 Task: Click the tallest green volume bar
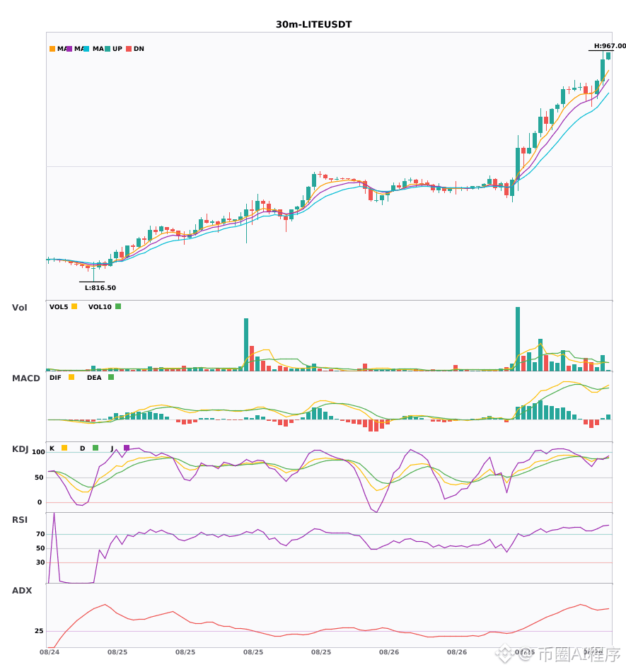[x=518, y=339]
